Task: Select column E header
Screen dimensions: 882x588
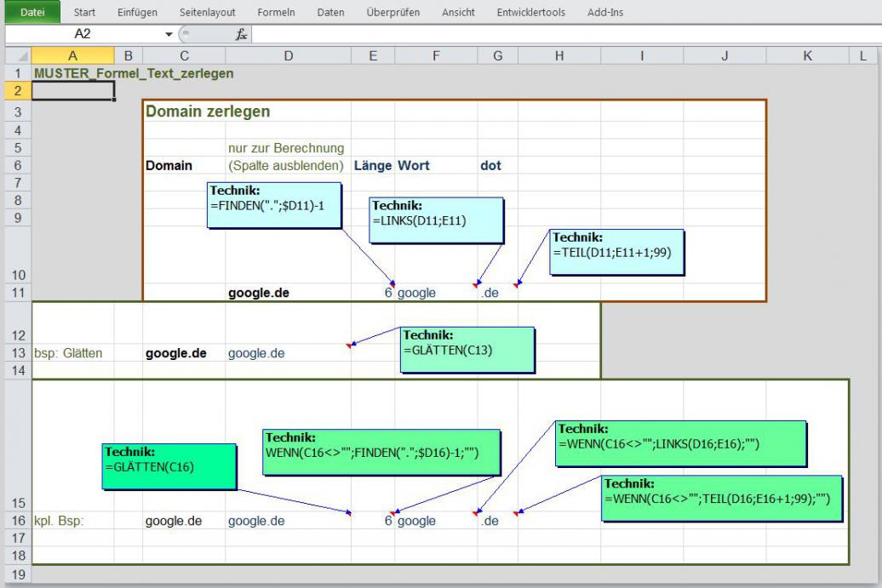Action: pos(373,55)
